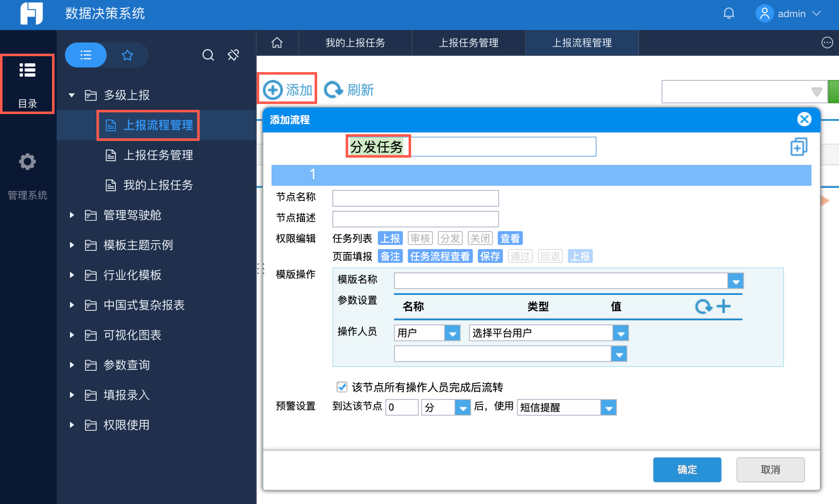The image size is (839, 504).
Task: Click the add node copy icon
Action: (x=798, y=147)
